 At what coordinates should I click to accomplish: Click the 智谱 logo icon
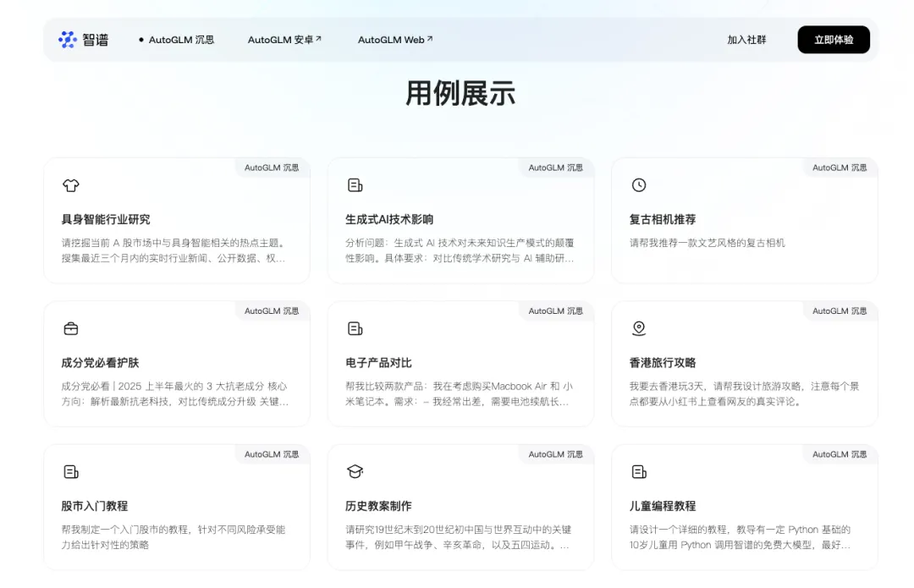[68, 40]
